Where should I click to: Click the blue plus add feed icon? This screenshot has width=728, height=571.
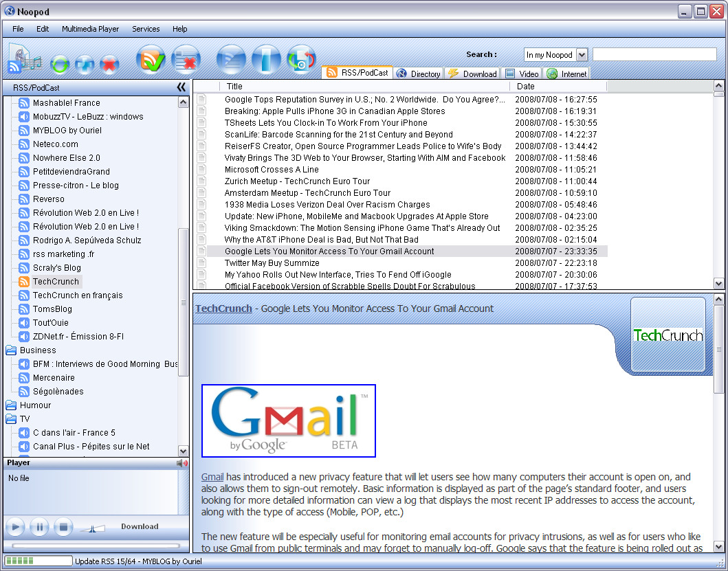click(x=85, y=64)
